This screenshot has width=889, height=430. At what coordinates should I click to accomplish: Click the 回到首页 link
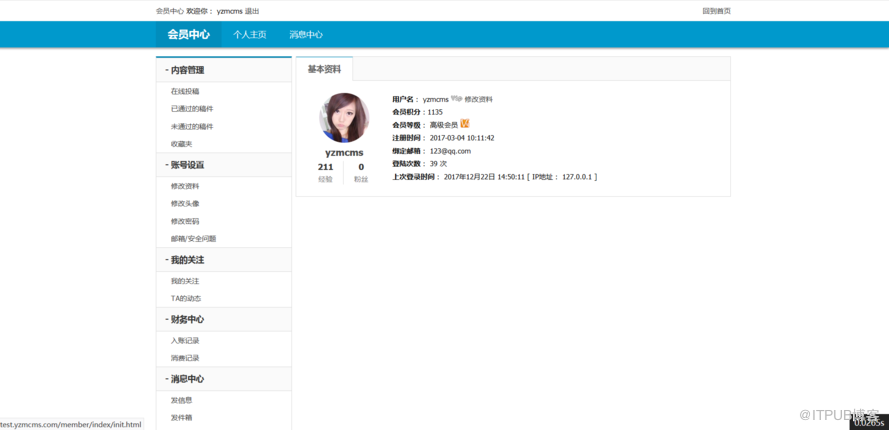(717, 11)
